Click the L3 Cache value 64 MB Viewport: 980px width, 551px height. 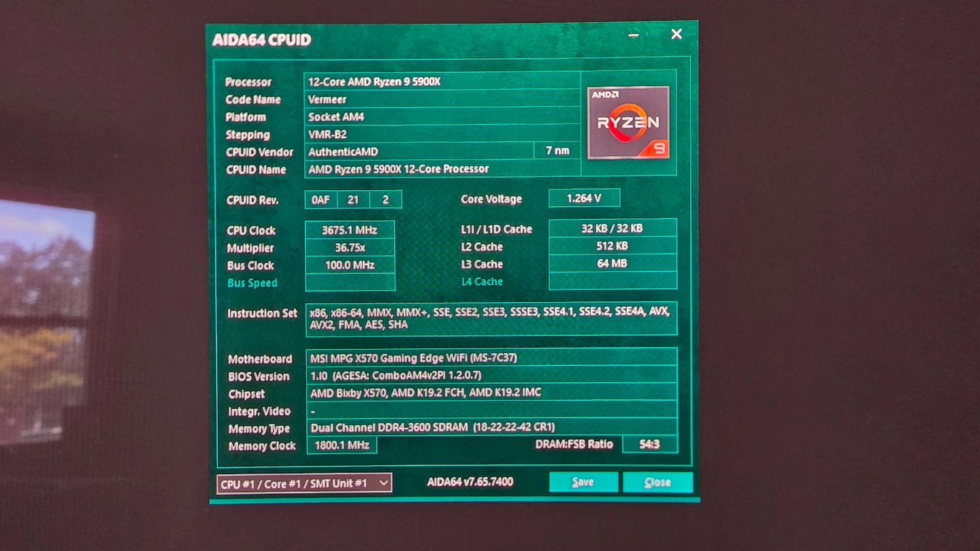click(x=612, y=264)
